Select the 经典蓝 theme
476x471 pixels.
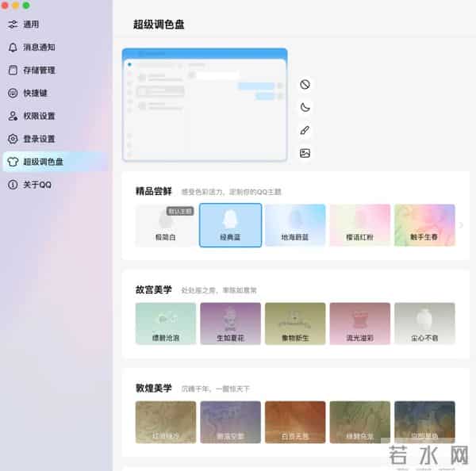tap(230, 225)
